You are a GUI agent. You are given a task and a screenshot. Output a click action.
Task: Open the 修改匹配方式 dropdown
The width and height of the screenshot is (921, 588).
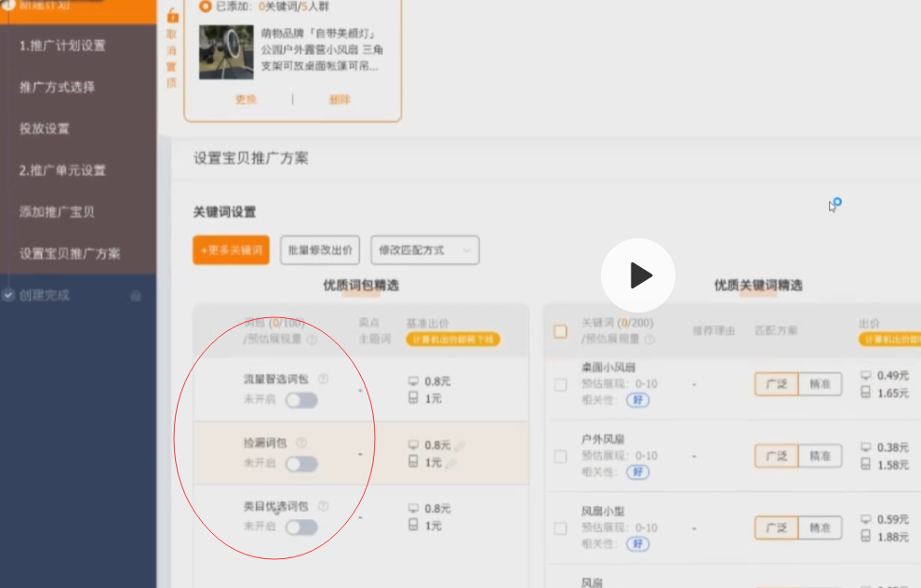(x=424, y=250)
